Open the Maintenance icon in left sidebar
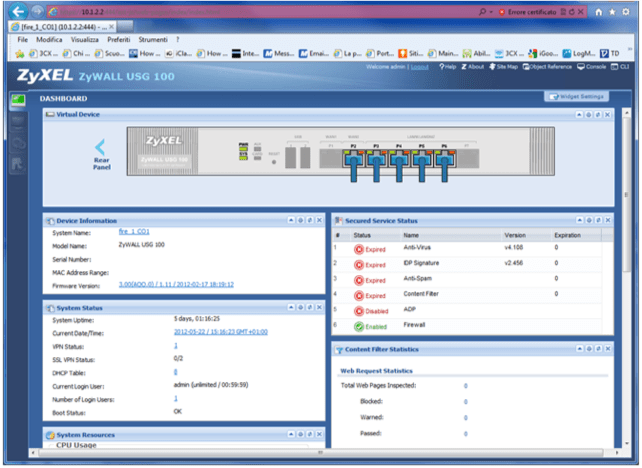Screen dimensions: 642x468 (18, 165)
